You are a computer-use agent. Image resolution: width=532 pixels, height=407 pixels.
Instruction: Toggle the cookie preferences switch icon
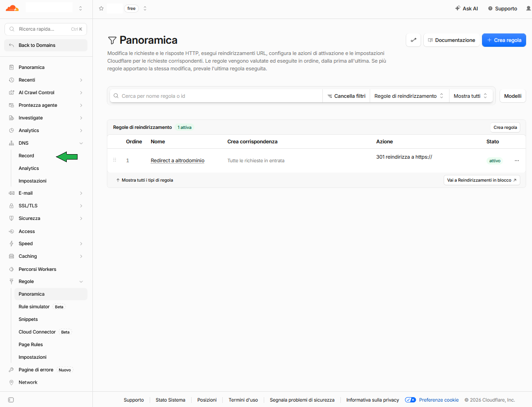(x=410, y=400)
